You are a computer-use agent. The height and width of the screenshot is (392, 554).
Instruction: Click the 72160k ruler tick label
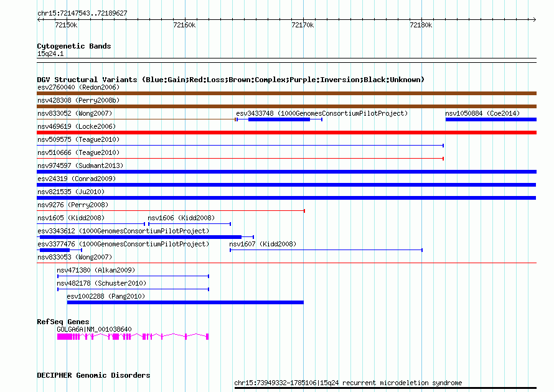click(184, 25)
